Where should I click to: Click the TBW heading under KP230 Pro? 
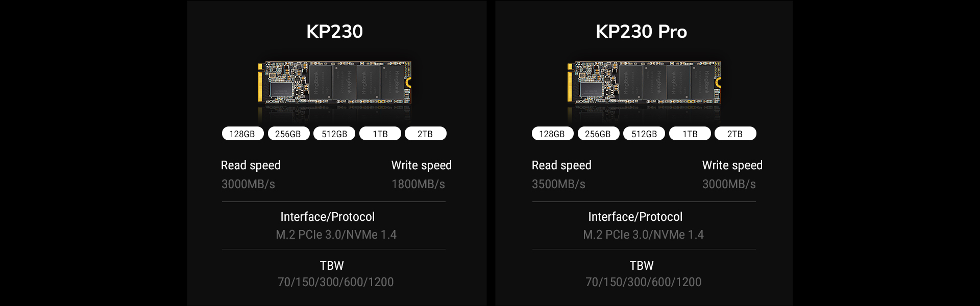coord(641,266)
